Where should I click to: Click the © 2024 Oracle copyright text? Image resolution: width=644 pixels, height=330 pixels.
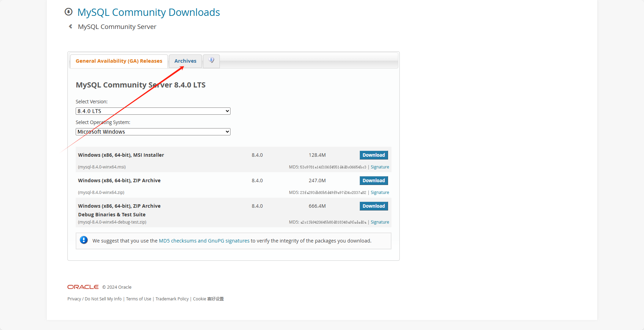pos(117,287)
